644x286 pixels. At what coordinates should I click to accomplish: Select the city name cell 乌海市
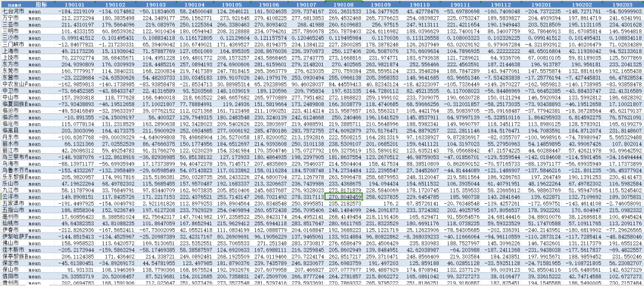(14, 163)
